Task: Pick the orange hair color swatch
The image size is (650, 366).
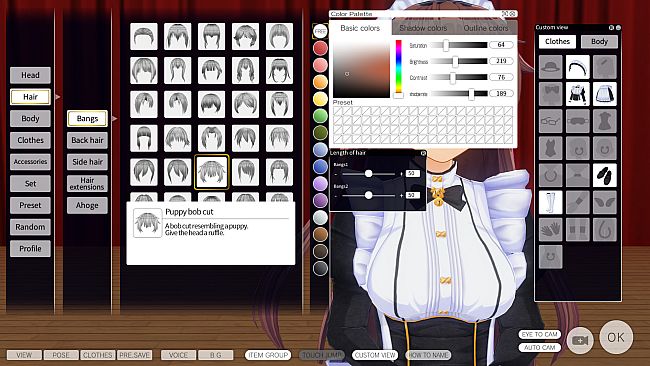Action: [x=320, y=82]
